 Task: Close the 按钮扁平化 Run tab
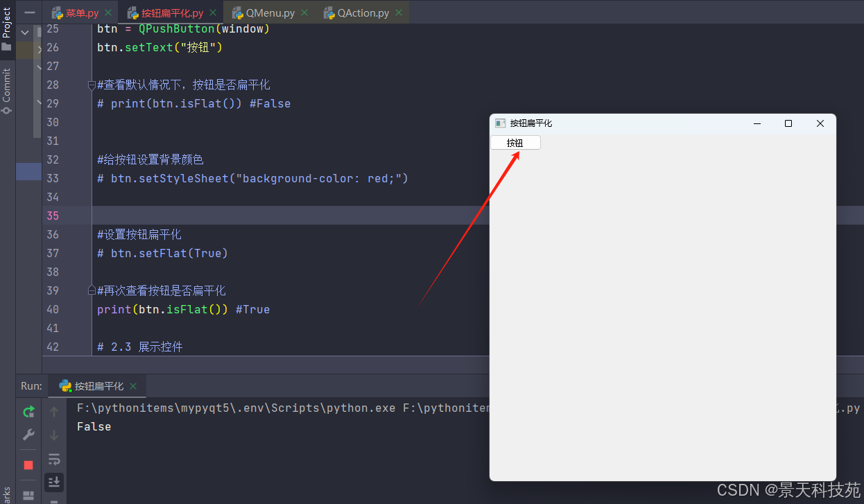(x=133, y=386)
